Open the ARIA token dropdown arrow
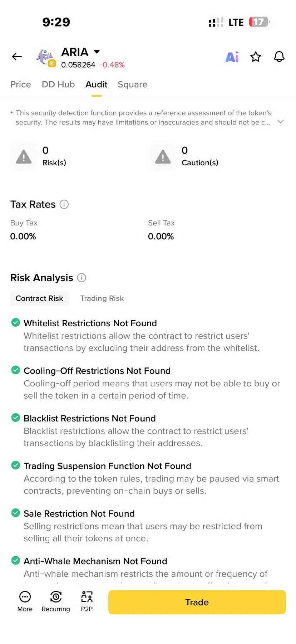Viewport: 296px width, 644px height. click(97, 52)
